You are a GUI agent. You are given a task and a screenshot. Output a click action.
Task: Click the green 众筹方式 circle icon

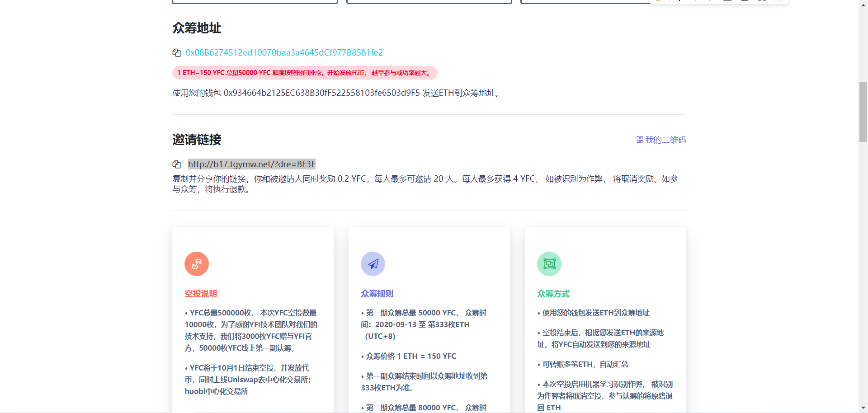(x=549, y=264)
